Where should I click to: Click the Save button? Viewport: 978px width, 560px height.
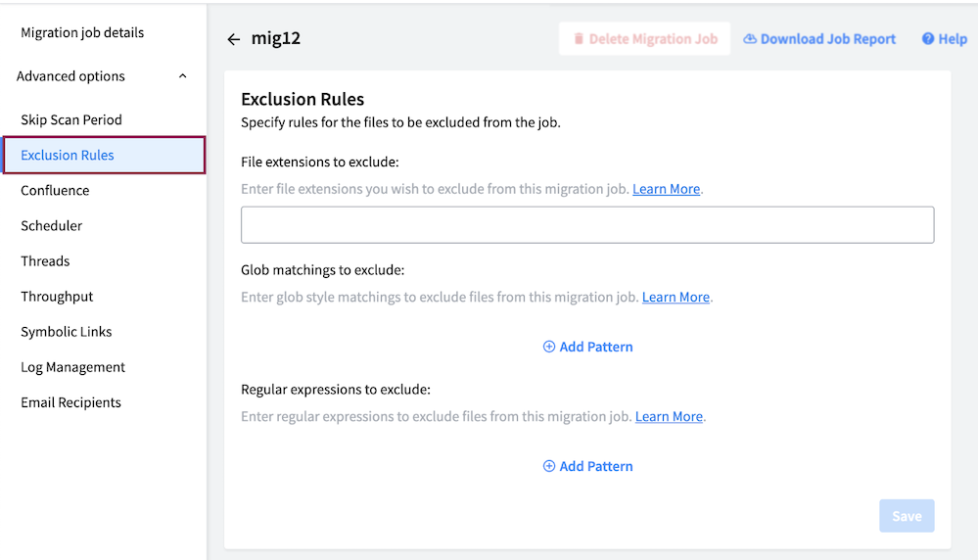click(x=907, y=516)
